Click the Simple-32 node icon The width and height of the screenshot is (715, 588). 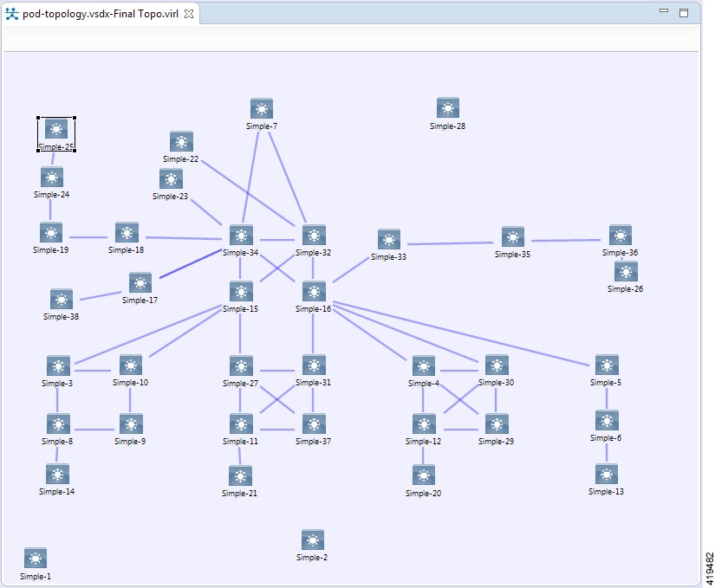coord(312,233)
